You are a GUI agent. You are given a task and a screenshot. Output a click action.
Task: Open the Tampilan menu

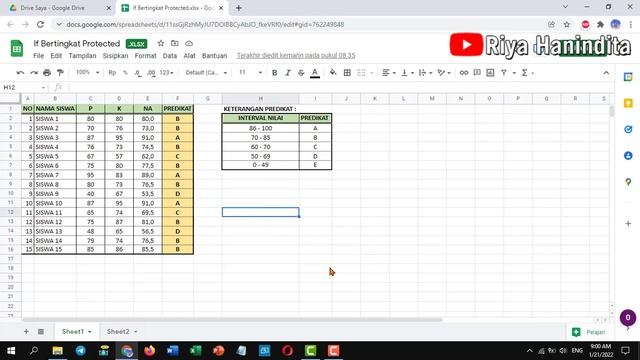pyautogui.click(x=82, y=56)
